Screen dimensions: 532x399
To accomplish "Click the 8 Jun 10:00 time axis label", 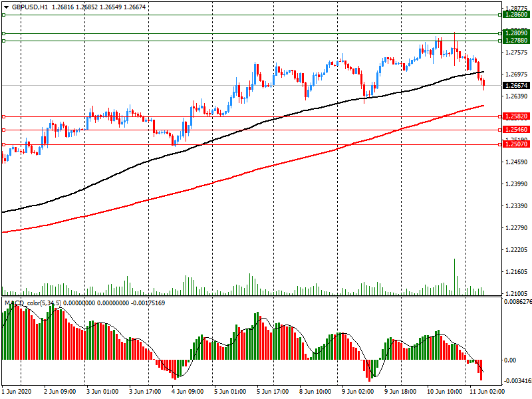I will point(315,392).
